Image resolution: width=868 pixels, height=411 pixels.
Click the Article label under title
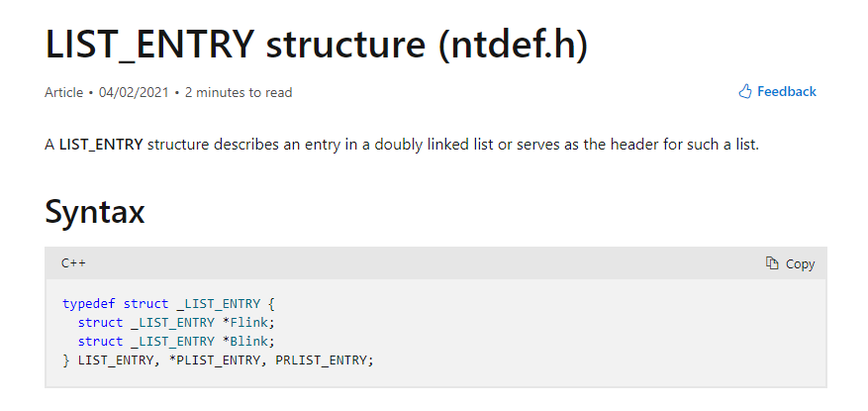pyautogui.click(x=63, y=92)
